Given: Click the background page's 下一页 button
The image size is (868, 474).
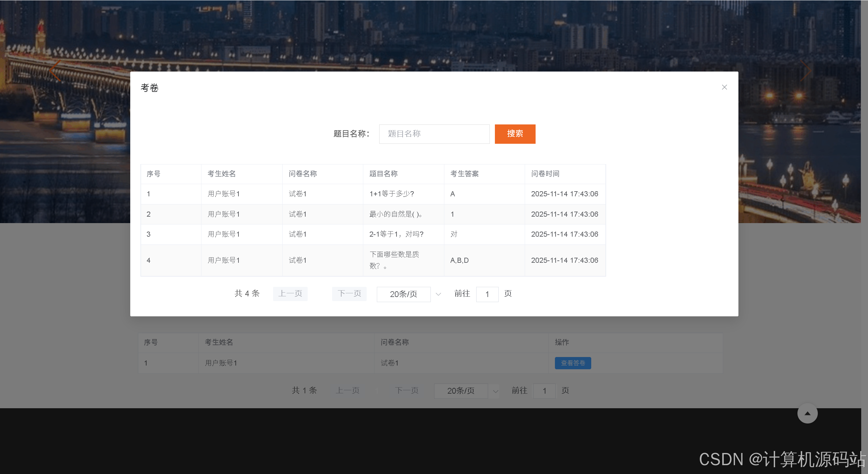Looking at the screenshot, I should click(407, 391).
